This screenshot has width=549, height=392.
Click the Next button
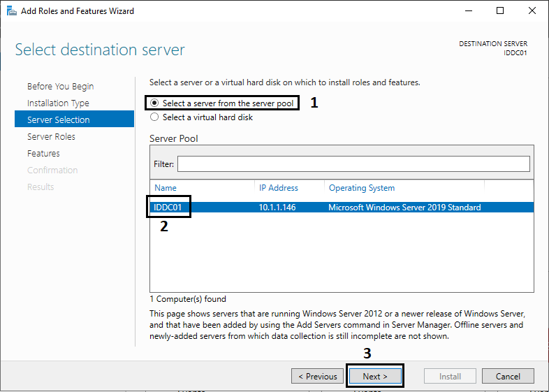click(x=375, y=376)
